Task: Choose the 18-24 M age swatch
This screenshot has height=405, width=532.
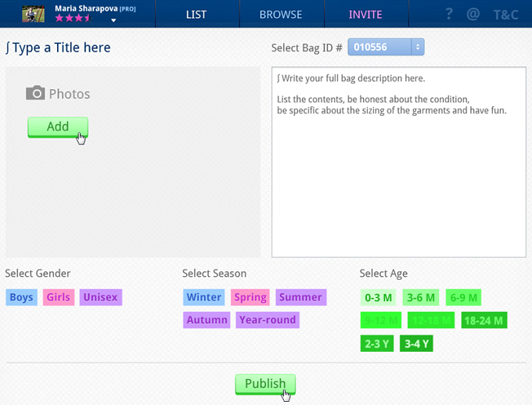Action: (x=484, y=321)
